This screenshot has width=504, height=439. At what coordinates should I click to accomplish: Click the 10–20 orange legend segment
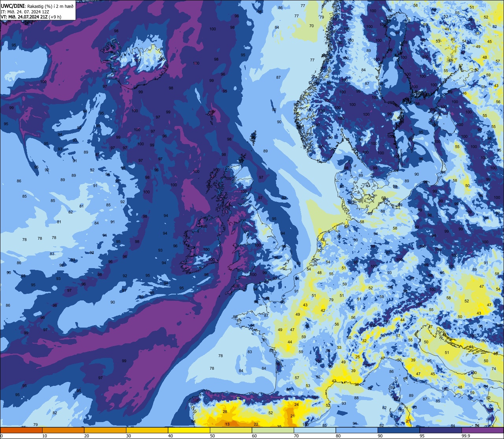[x=63, y=430]
